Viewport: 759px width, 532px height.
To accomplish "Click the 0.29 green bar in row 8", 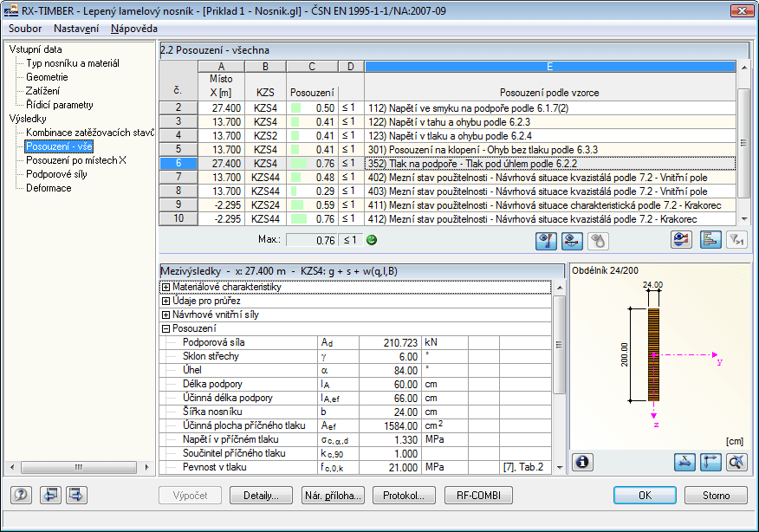I will pyautogui.click(x=294, y=191).
